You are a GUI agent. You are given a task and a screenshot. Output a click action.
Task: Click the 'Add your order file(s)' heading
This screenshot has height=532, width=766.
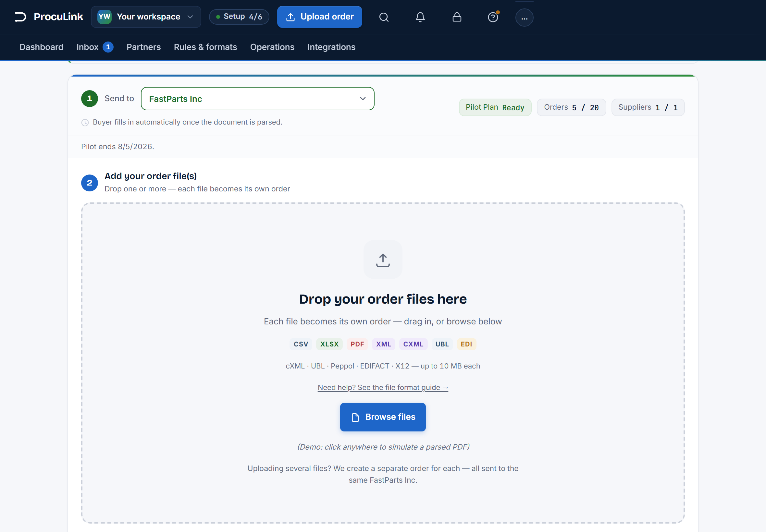pyautogui.click(x=151, y=176)
